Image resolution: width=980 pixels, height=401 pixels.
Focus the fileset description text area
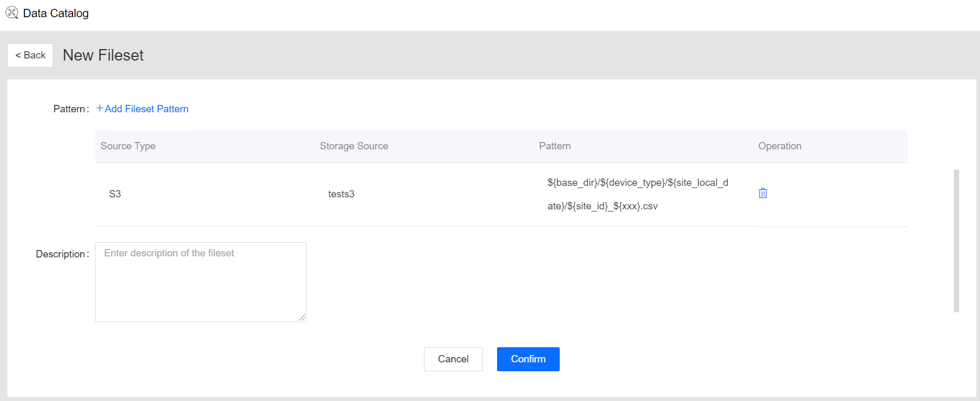[200, 282]
